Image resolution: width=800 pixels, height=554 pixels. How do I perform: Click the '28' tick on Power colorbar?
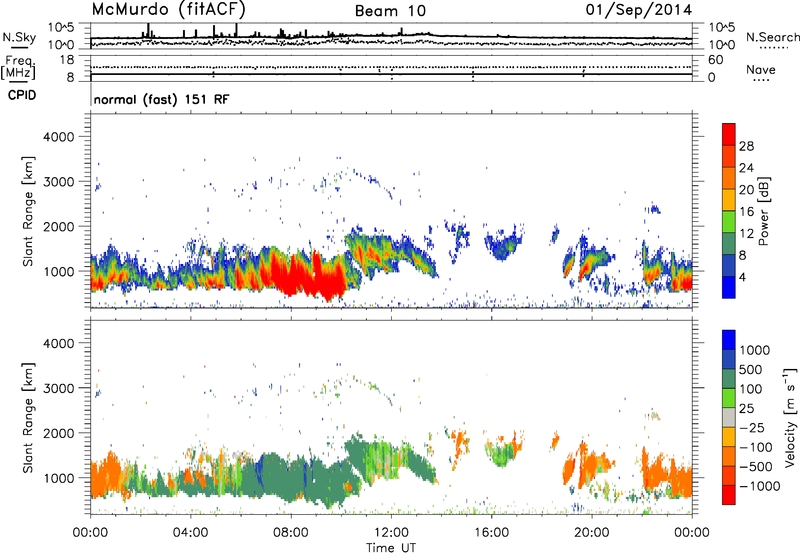(x=746, y=146)
